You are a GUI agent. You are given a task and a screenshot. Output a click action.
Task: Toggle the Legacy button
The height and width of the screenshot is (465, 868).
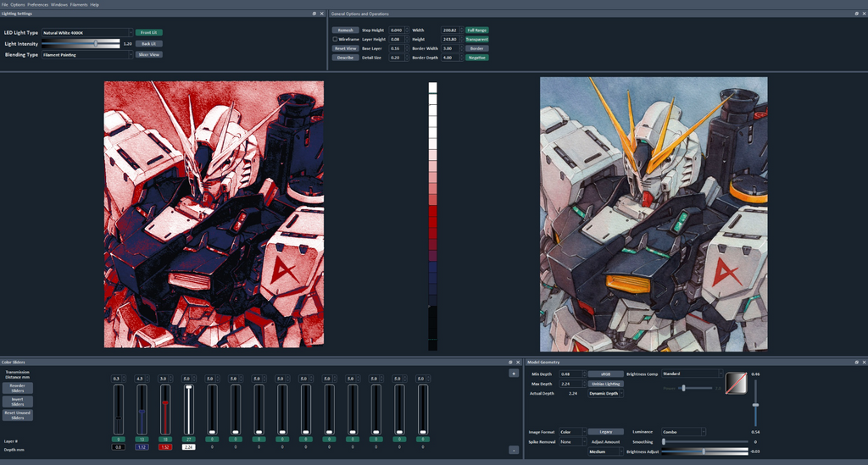(605, 432)
